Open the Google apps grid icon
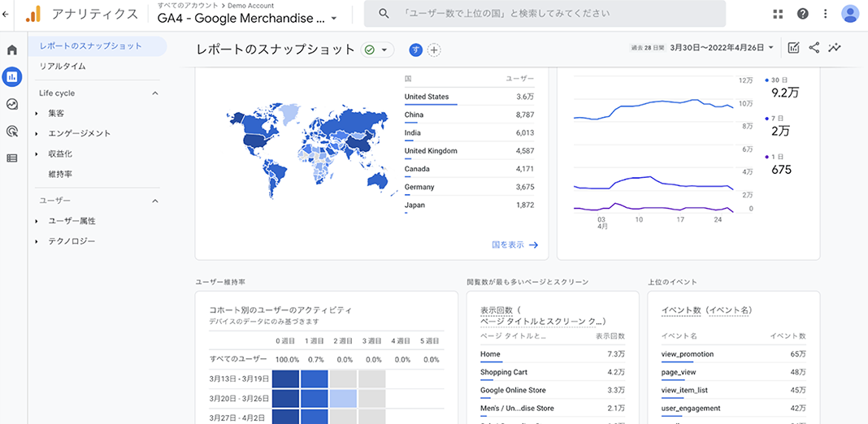 (778, 14)
